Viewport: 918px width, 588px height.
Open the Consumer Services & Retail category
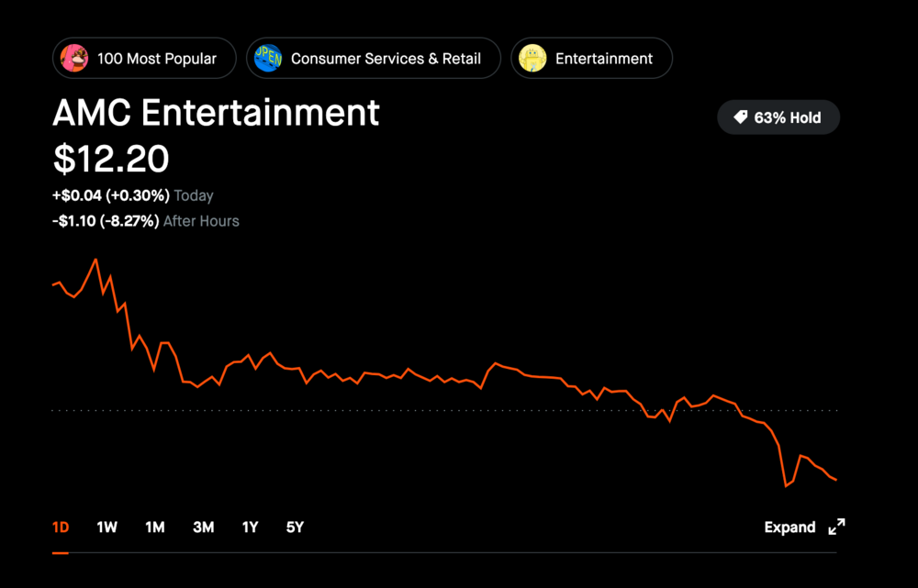[x=386, y=59]
